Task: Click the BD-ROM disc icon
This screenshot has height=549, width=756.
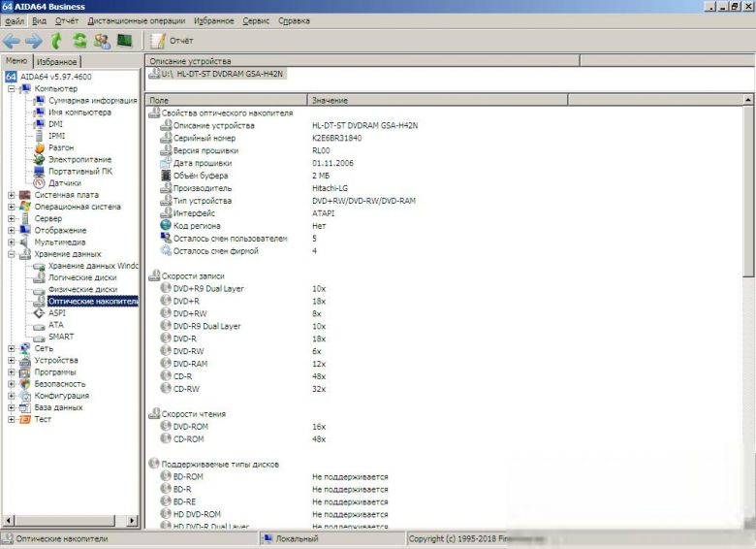Action: 166,476
